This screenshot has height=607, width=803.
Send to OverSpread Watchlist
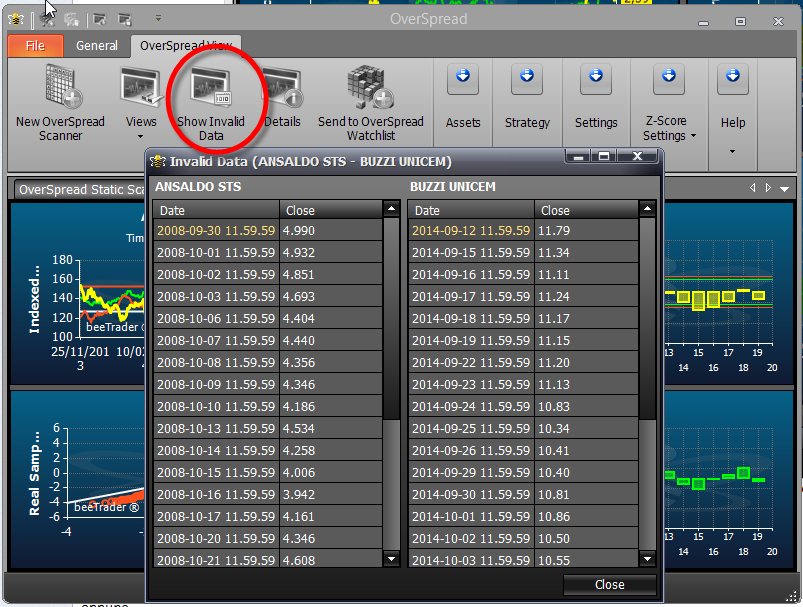click(371, 102)
